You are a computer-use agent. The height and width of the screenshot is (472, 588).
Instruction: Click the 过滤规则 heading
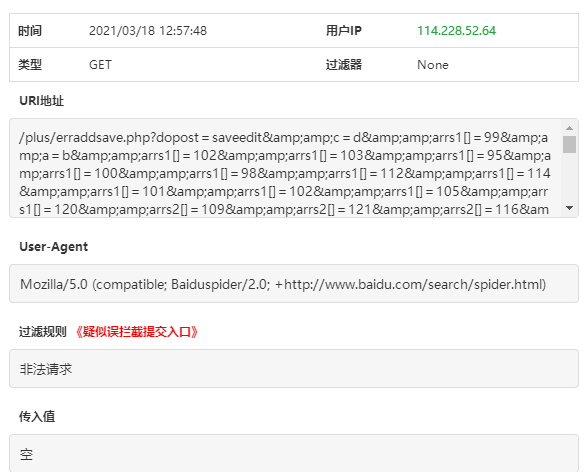[43, 332]
